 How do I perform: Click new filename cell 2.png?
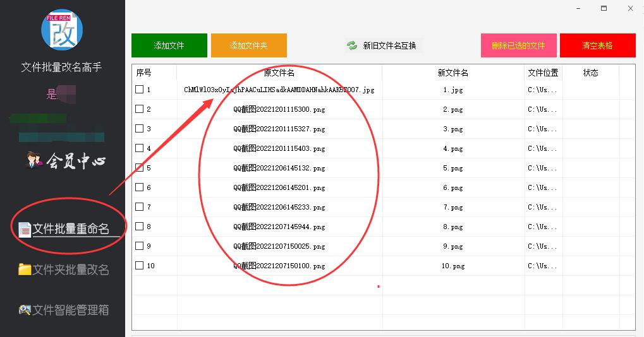tap(453, 109)
